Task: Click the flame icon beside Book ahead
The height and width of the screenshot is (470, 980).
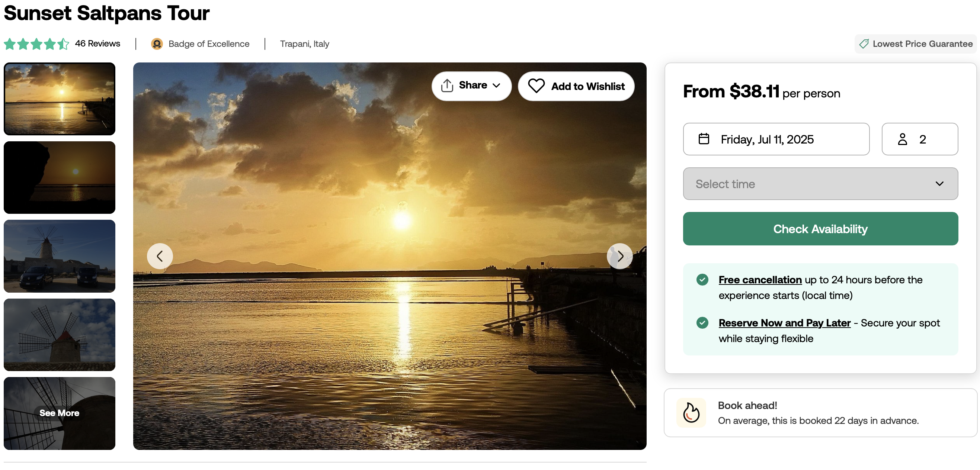Action: [691, 413]
